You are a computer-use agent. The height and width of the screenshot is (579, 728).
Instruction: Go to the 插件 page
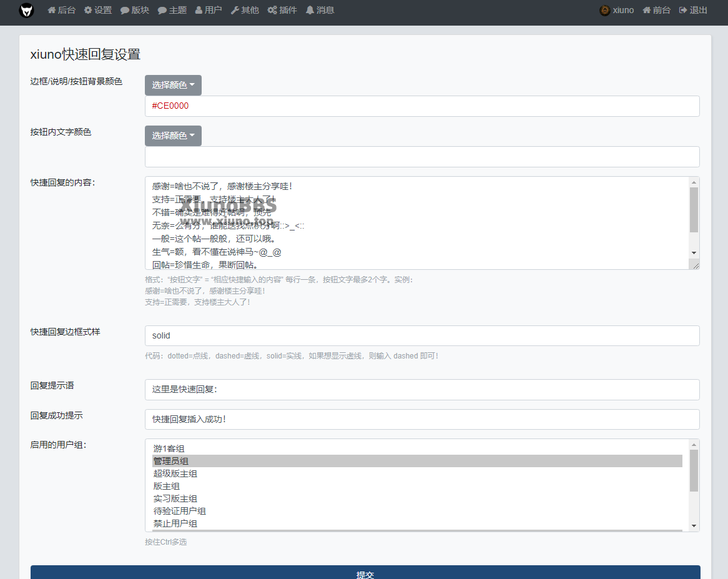282,10
